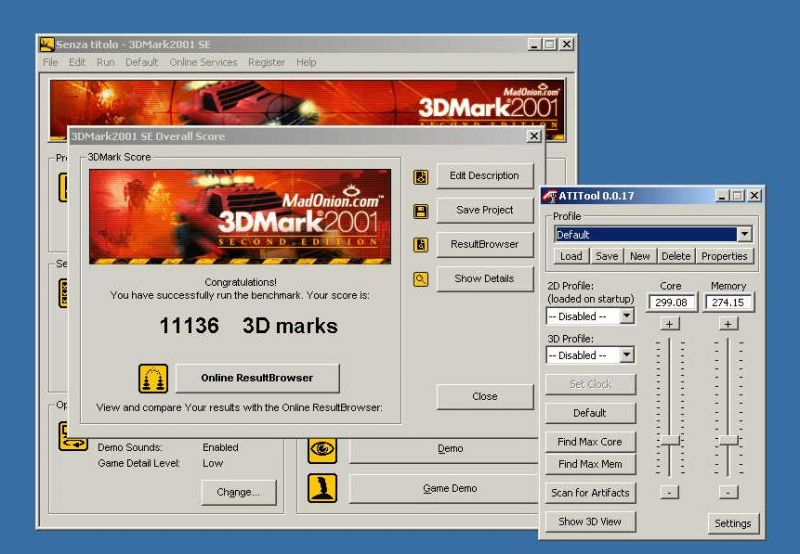The width and height of the screenshot is (800, 554).
Task: Increase Memory clock with plus button
Action: (729, 324)
